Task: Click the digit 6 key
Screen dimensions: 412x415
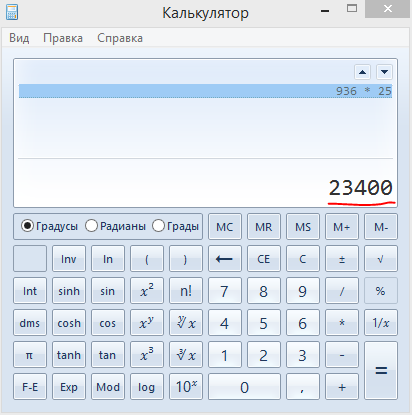Action: (x=303, y=323)
